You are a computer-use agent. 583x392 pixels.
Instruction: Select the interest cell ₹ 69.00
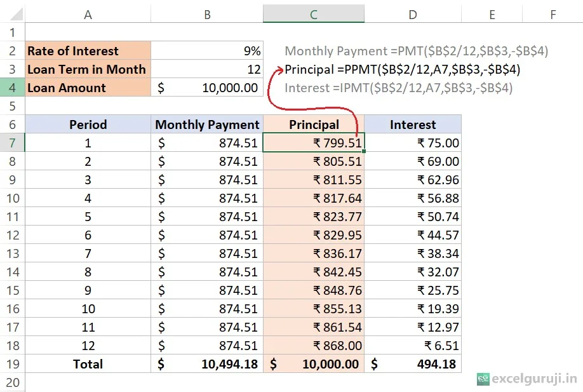[x=413, y=161]
